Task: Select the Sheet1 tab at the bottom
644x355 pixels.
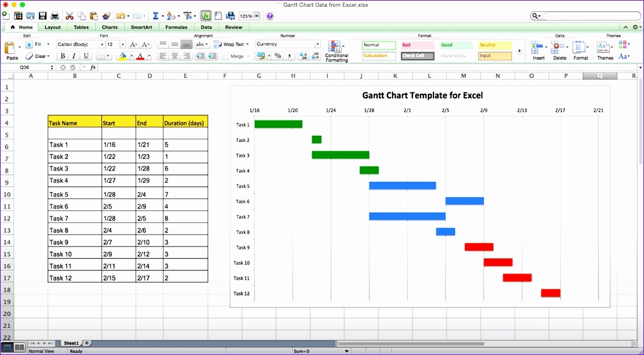Action: (x=71, y=343)
